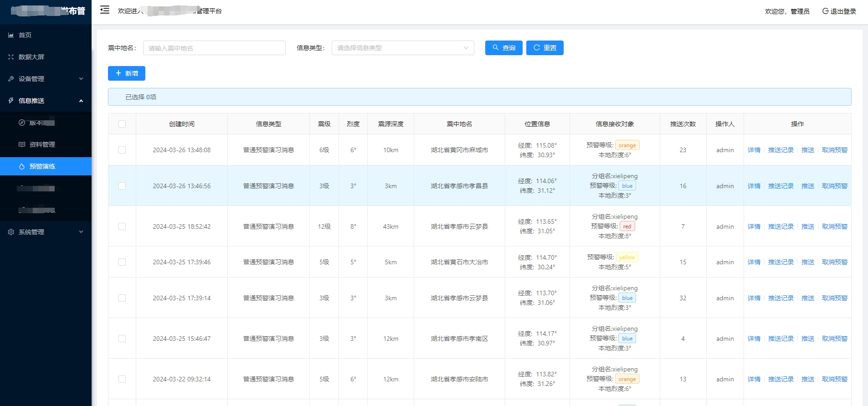This screenshot has height=406, width=868.
Task: Click 推送 for 湖北省黄冈市麻城市 row
Action: click(808, 150)
